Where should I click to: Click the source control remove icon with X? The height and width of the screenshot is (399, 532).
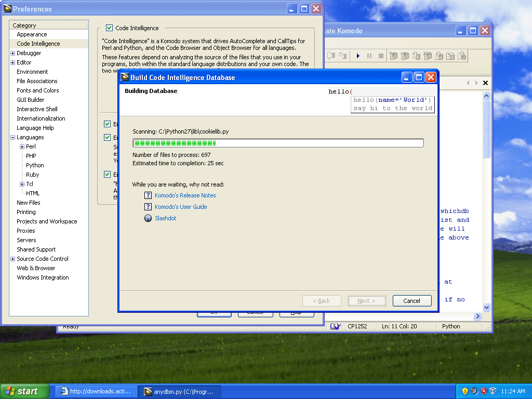point(428,56)
